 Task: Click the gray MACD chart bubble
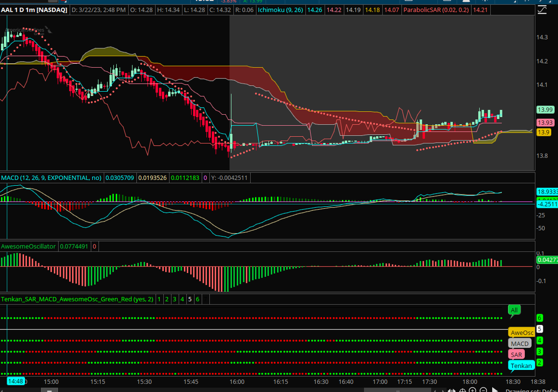tap(520, 343)
